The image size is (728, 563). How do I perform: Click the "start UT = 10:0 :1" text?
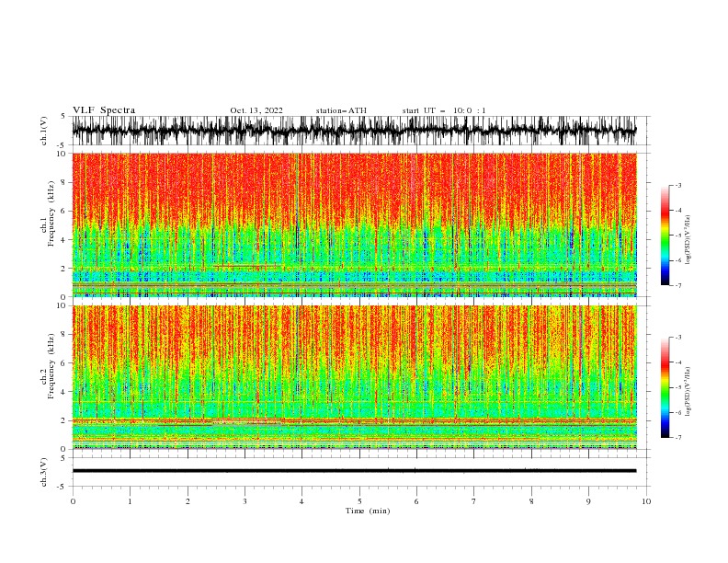[x=444, y=110]
